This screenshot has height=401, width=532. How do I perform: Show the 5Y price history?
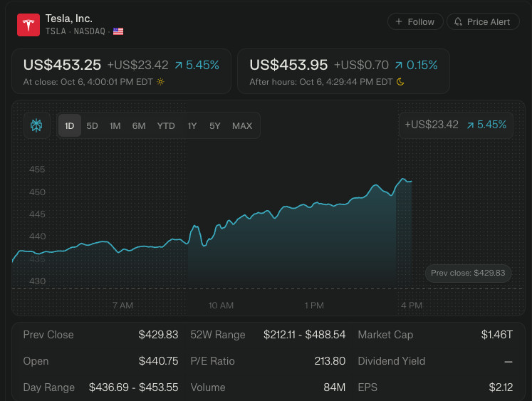coord(215,126)
